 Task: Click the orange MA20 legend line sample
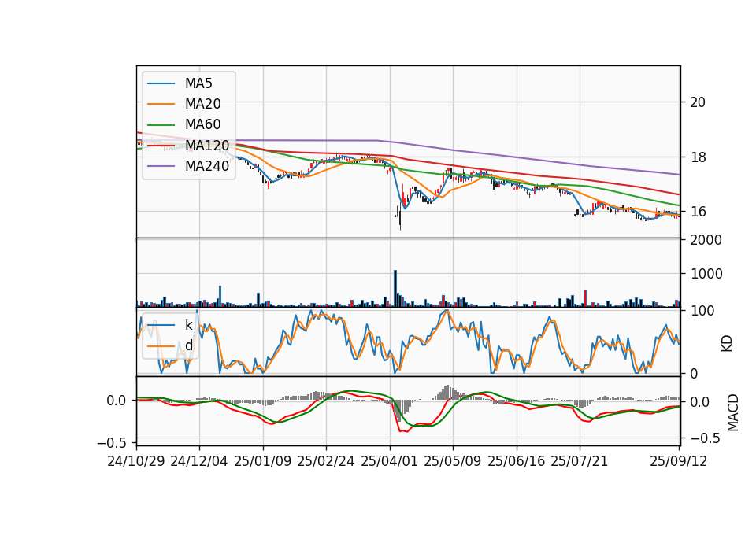point(161,104)
